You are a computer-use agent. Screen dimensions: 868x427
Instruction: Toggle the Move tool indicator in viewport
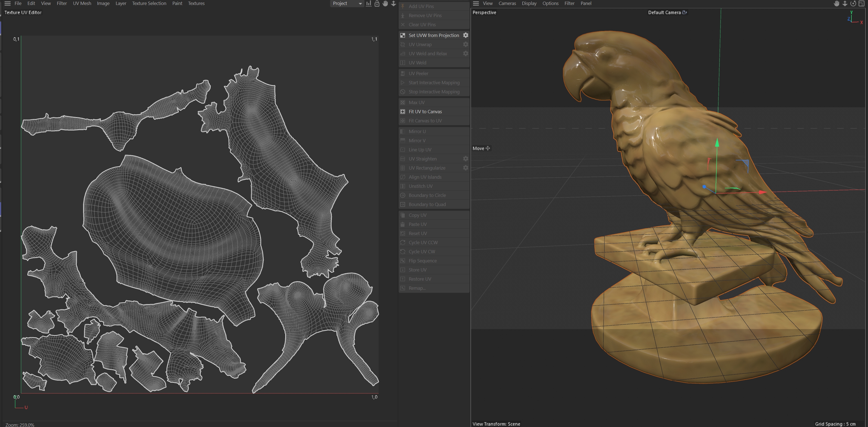(481, 148)
